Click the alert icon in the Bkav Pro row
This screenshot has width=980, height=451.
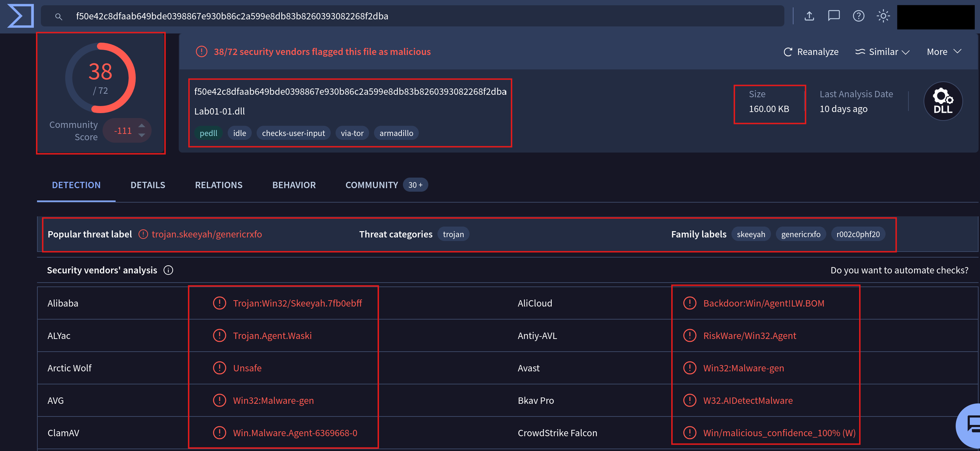690,400
